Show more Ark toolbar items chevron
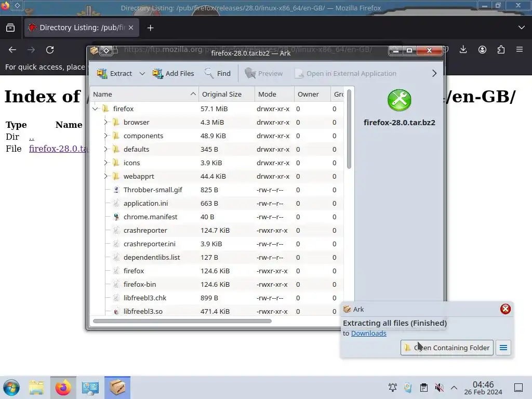 (434, 73)
